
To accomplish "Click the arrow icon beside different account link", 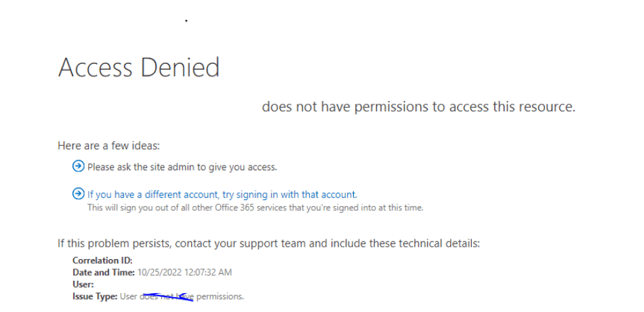I will pyautogui.click(x=78, y=193).
